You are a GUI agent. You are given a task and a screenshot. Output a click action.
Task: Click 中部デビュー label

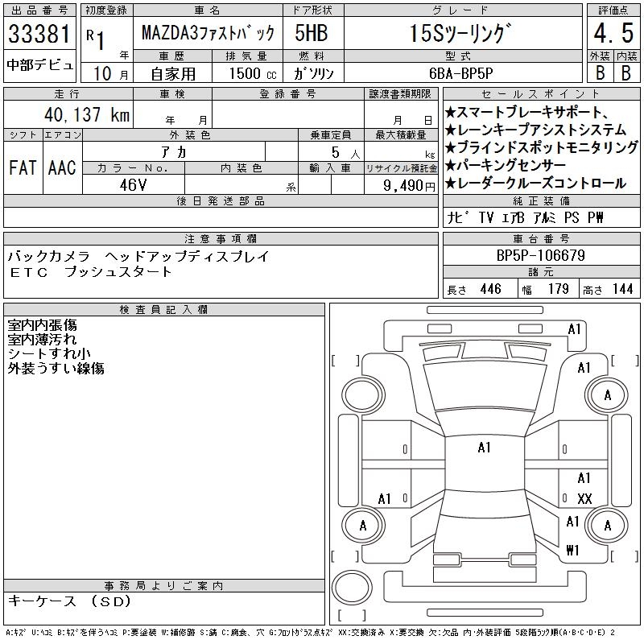click(x=39, y=65)
